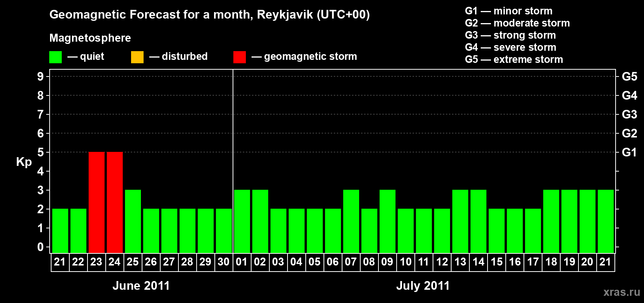Click the green bar for July 21

pyautogui.click(x=606, y=221)
